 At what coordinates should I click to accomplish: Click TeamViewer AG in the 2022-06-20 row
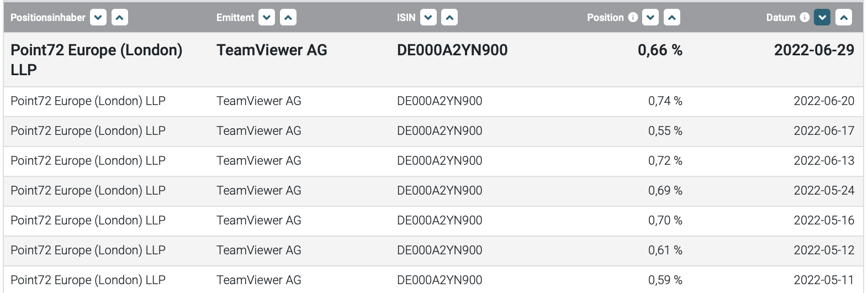point(259,101)
